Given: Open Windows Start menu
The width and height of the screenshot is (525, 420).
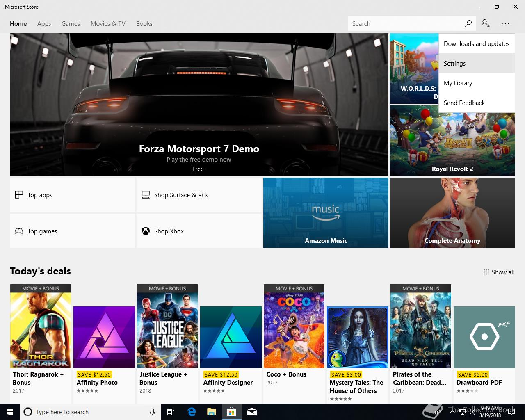Looking at the screenshot, I should pos(10,412).
